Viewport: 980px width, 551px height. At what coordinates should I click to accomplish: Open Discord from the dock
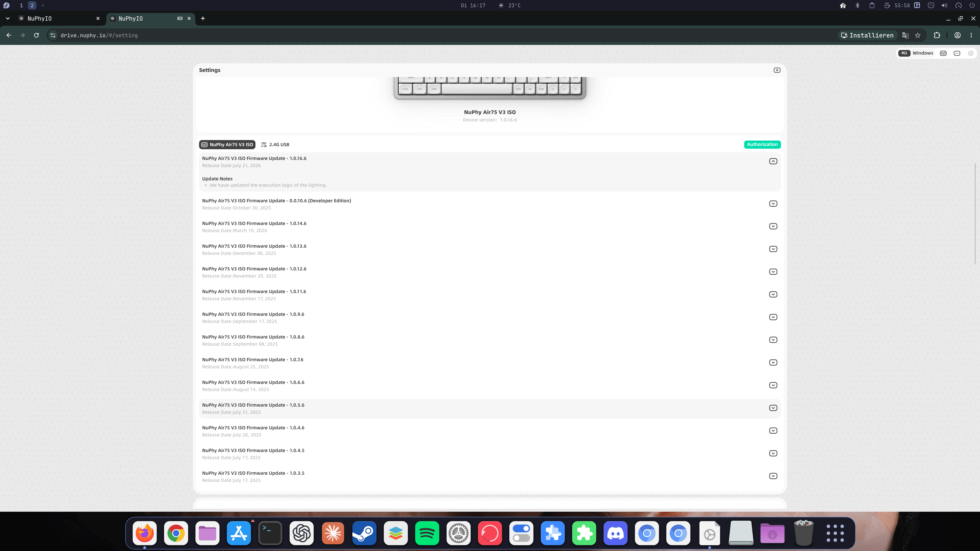click(615, 533)
